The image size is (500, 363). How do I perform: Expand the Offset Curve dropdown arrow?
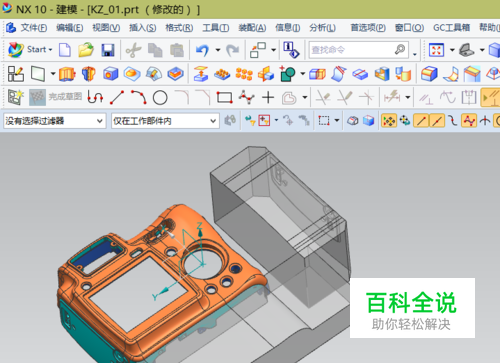point(305,98)
